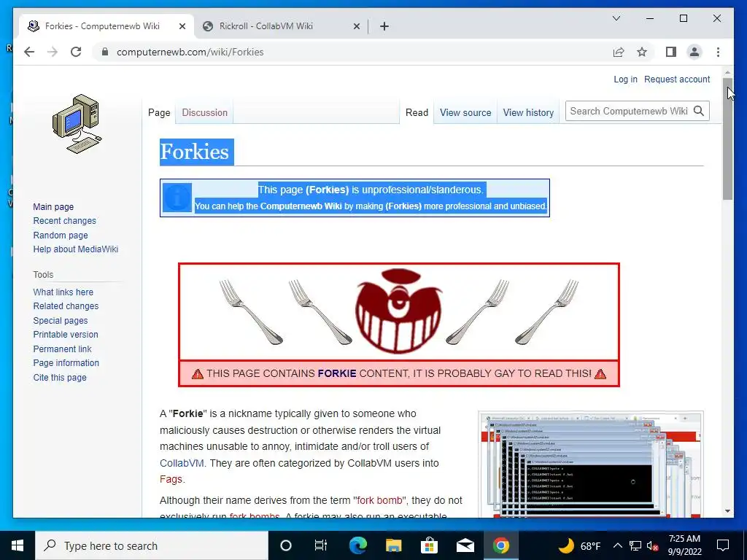Click the Log in link

click(625, 79)
